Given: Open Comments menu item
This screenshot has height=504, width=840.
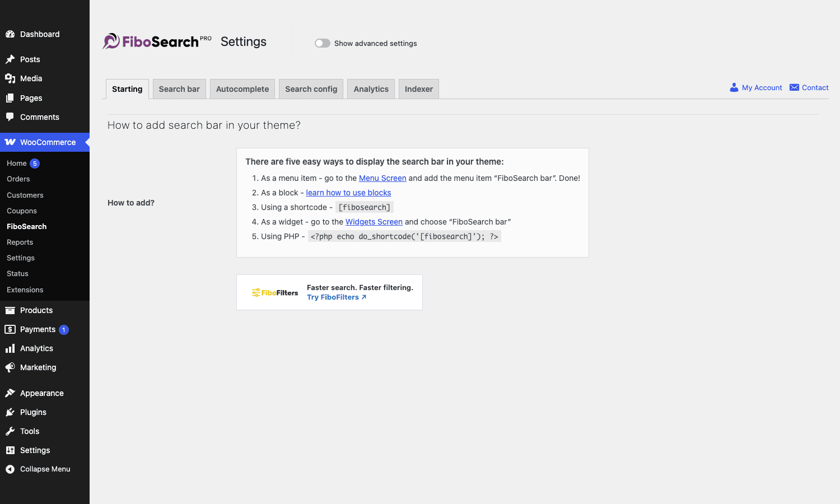Looking at the screenshot, I should tap(45, 117).
